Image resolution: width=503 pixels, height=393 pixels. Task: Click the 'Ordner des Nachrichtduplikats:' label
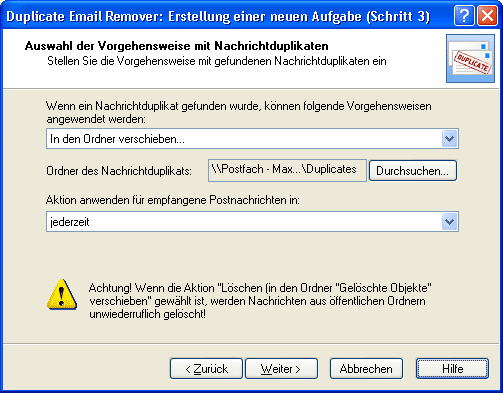pyautogui.click(x=119, y=171)
